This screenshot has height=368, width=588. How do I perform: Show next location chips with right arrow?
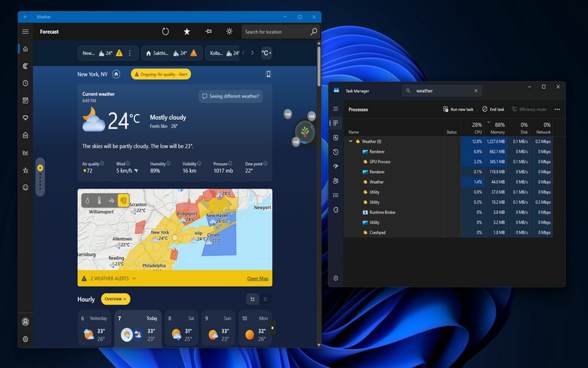pos(252,53)
